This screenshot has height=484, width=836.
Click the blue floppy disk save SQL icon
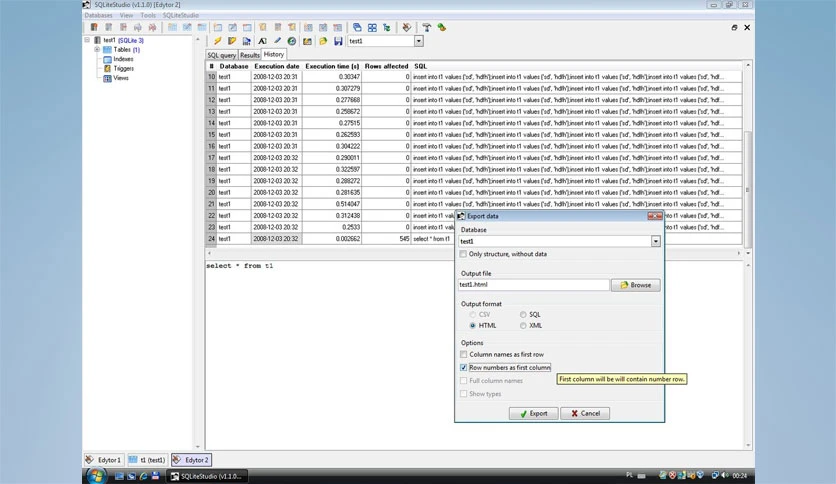point(338,41)
